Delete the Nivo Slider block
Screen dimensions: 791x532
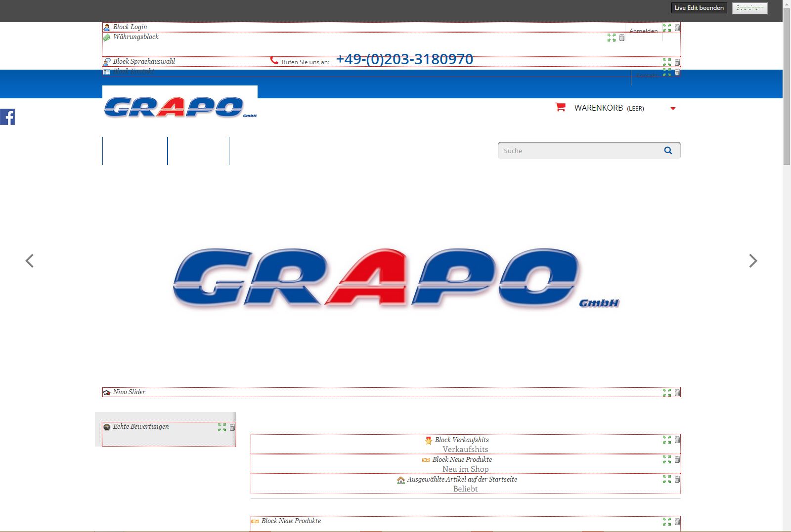click(x=677, y=393)
